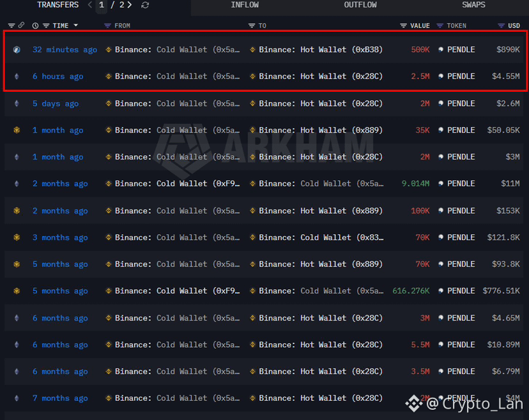Click BNB chain icon of the $93.8K row
Viewport: 529px width, 420px height.
pyautogui.click(x=17, y=264)
